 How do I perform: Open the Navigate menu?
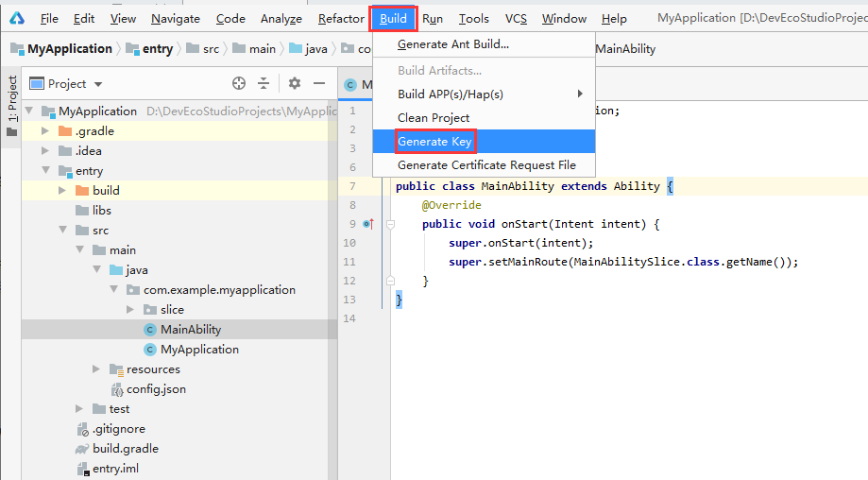click(x=176, y=18)
